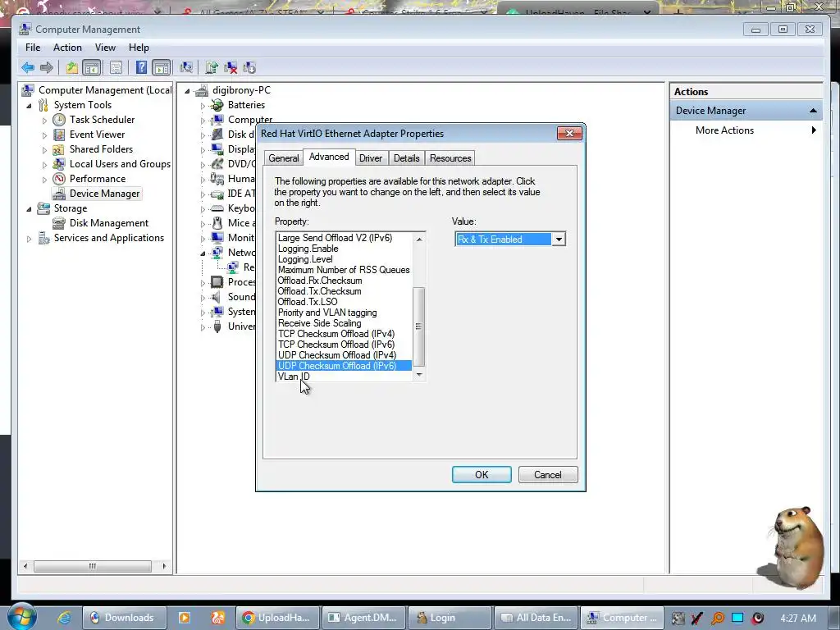Image resolution: width=840 pixels, height=630 pixels.
Task: Click the Uninstall device toolbar icon
Action: [231, 67]
